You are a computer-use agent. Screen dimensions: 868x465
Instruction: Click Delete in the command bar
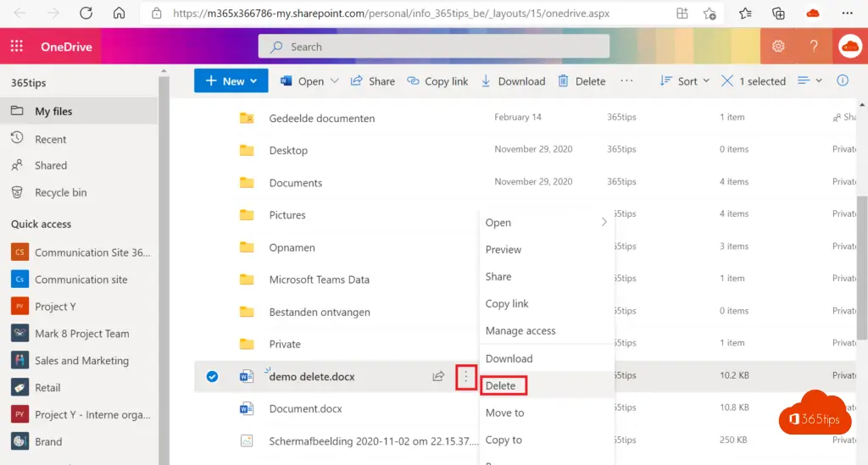[581, 80]
